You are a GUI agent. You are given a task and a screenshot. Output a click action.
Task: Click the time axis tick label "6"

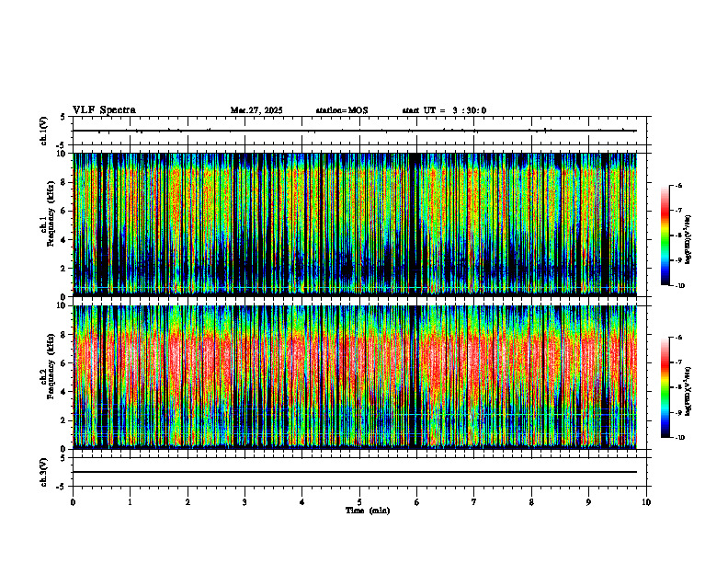416,502
